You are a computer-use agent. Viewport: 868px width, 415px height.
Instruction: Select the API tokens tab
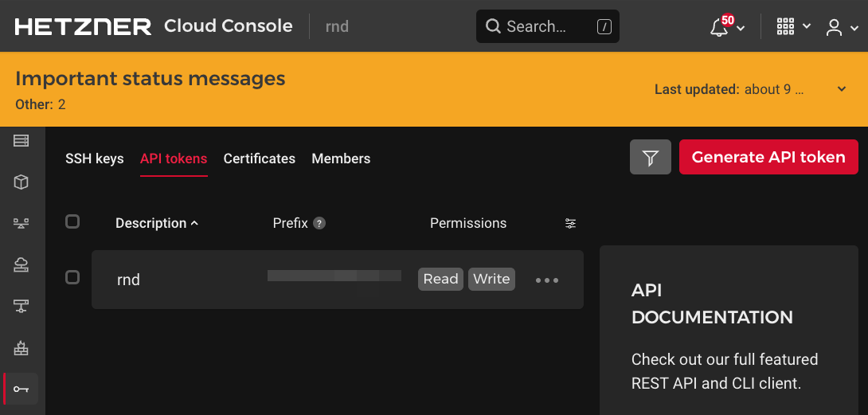tap(174, 159)
